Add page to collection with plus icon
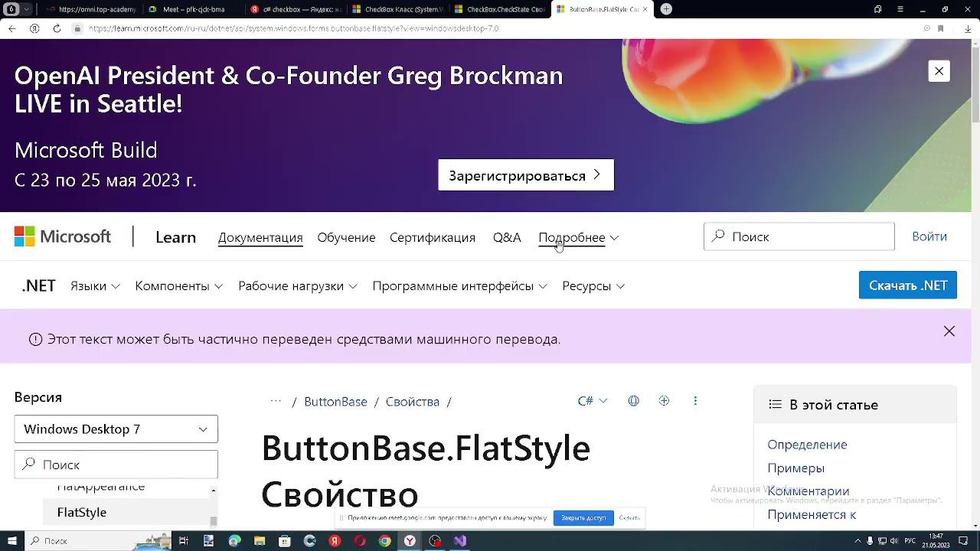 pyautogui.click(x=664, y=401)
